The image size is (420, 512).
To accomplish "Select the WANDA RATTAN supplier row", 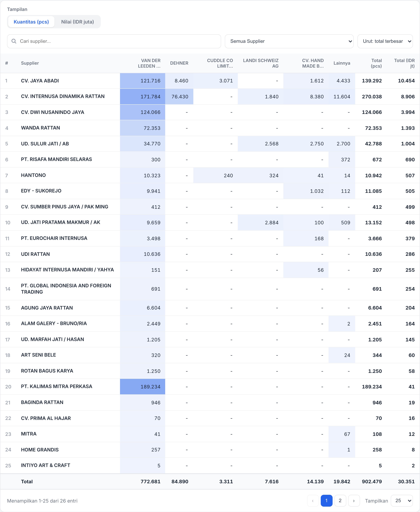I will 210,128.
